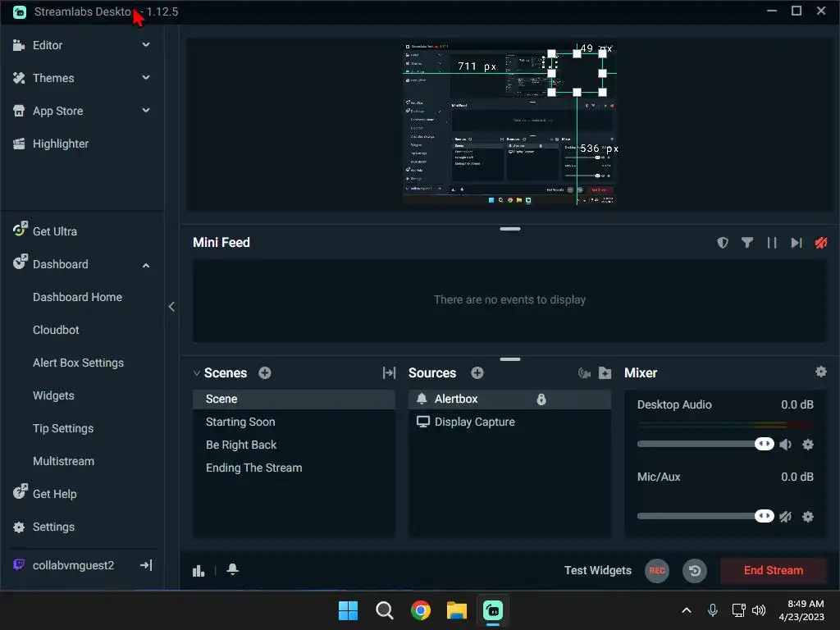
Task: Toggle the replay buffer button
Action: click(695, 571)
